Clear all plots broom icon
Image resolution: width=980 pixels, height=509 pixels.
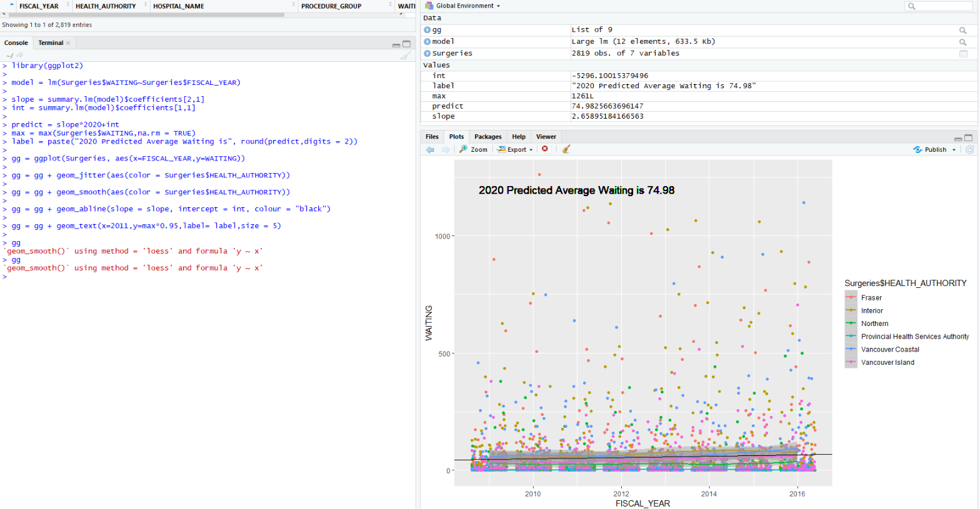click(566, 149)
